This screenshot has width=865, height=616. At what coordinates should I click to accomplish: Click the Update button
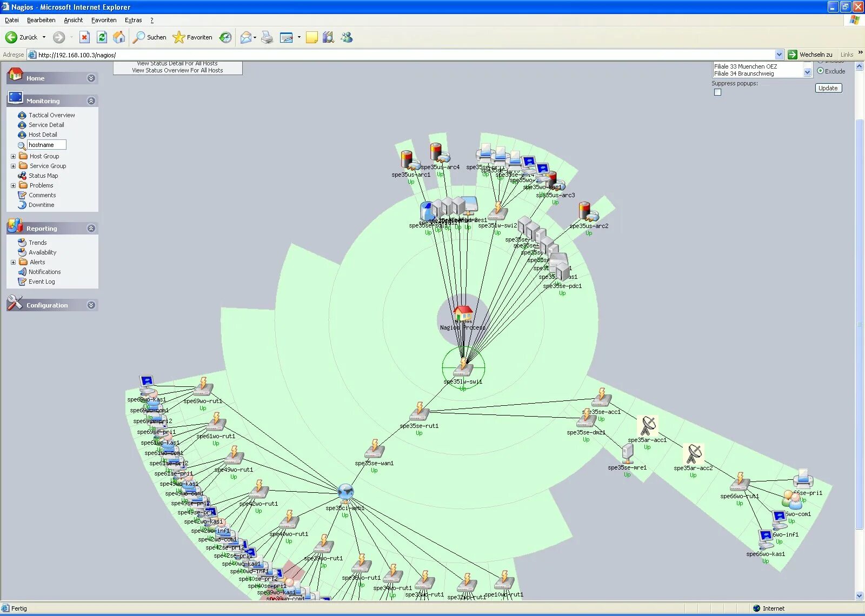(x=828, y=88)
